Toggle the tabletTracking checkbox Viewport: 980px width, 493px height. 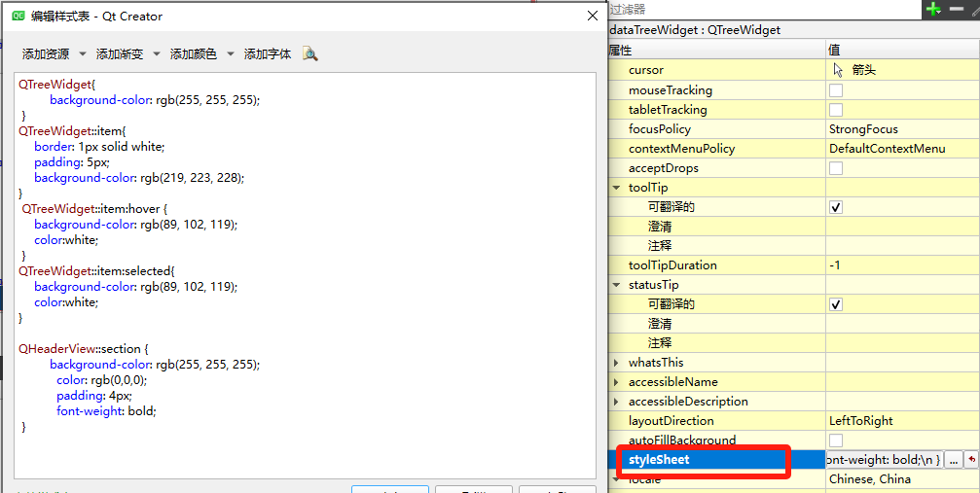pos(836,109)
